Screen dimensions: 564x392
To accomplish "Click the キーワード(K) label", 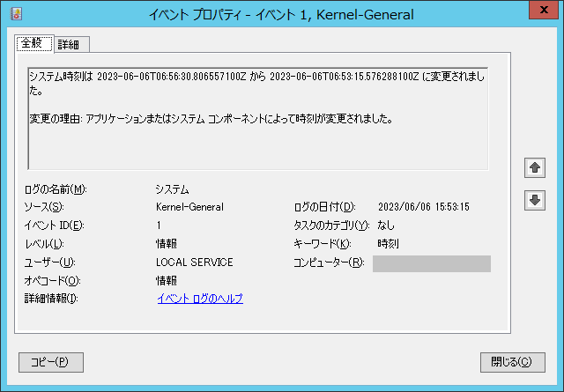I will pos(323,244).
